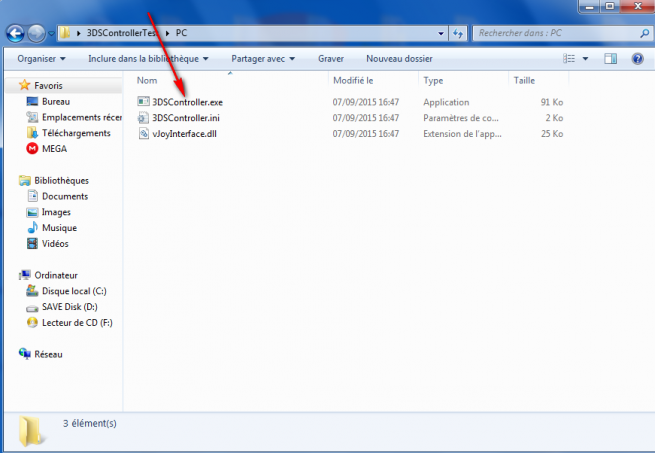Select 3DSControllerTest breadcrumb in address bar
The width and height of the screenshot is (655, 453).
pos(122,33)
